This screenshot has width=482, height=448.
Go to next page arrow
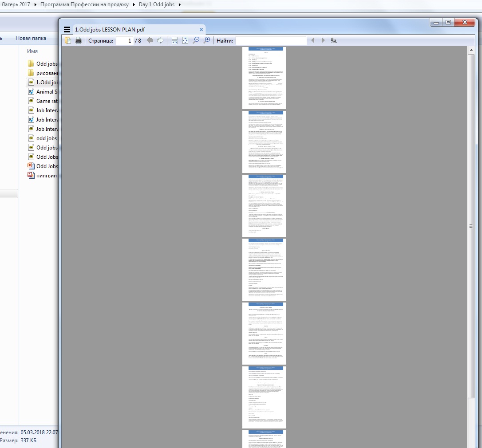(x=160, y=40)
